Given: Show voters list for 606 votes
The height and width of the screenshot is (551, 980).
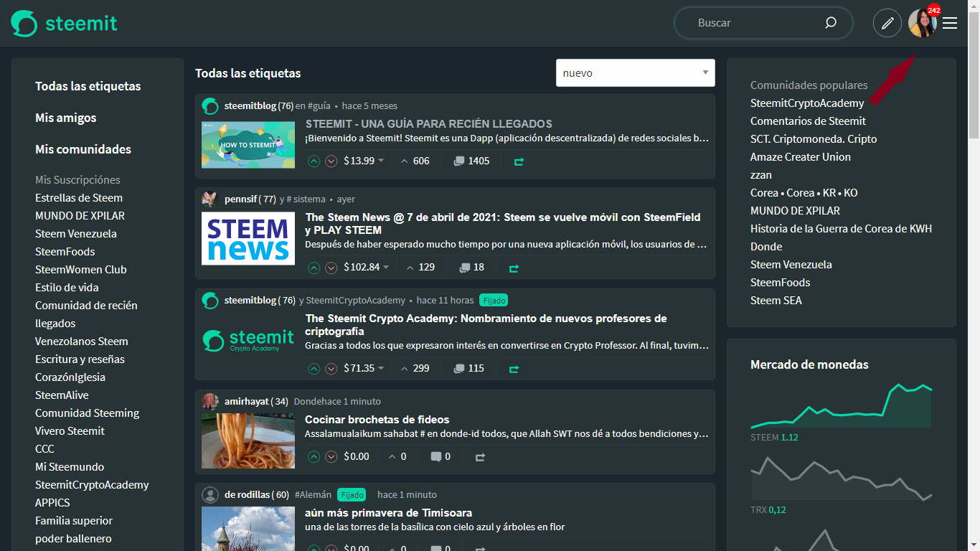Looking at the screenshot, I should [x=415, y=161].
